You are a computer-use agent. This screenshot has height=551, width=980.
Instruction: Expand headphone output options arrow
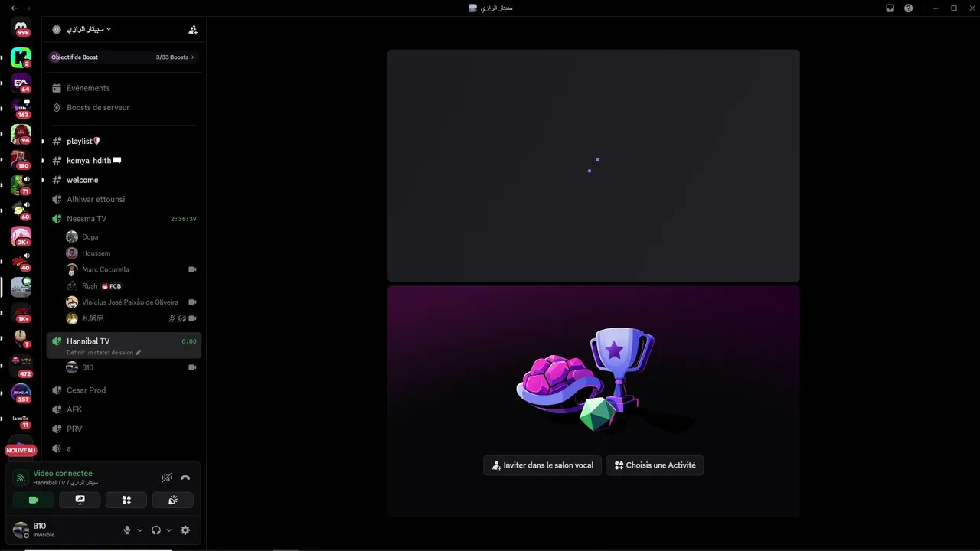(168, 530)
